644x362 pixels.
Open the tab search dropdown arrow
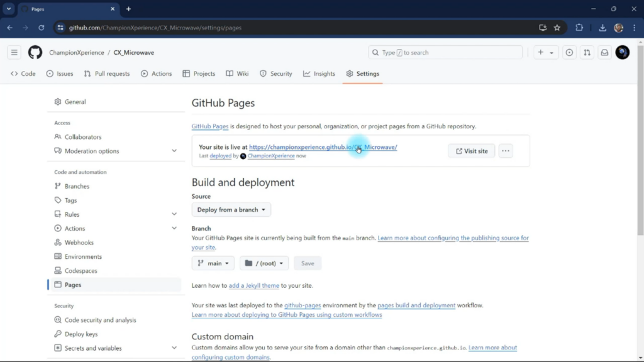pyautogui.click(x=9, y=9)
